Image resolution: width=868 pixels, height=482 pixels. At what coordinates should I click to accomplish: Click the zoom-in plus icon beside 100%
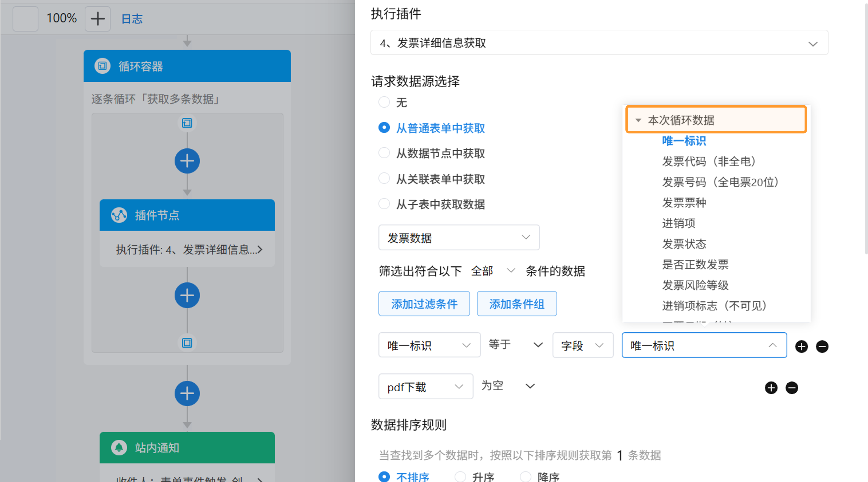click(97, 19)
